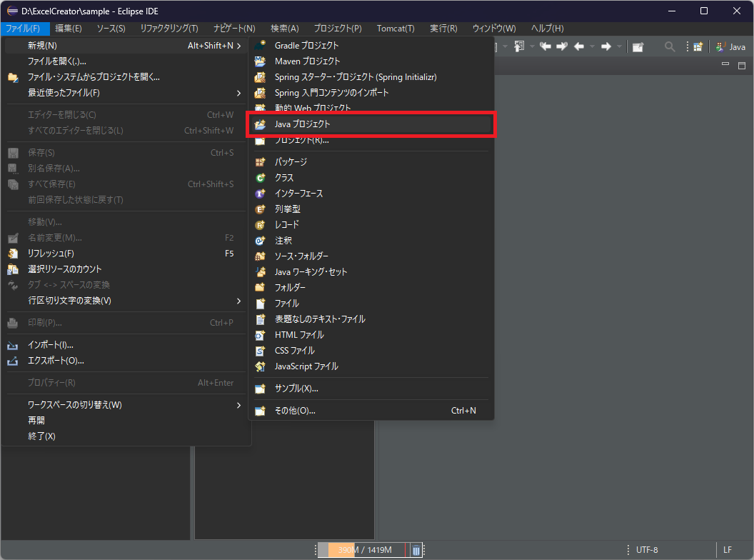Create a new JavaScript ファイル
This screenshot has width=754, height=560.
tap(371, 366)
